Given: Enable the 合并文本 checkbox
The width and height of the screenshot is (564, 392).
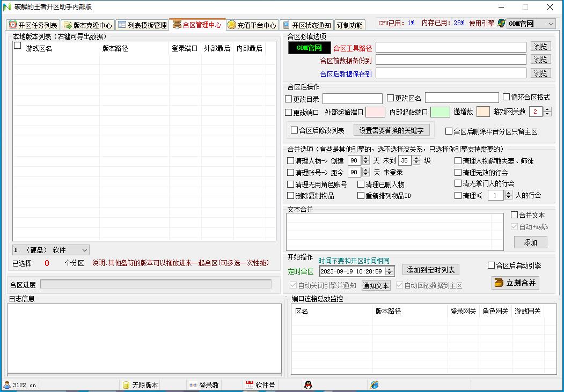Looking at the screenshot, I should click(x=515, y=215).
